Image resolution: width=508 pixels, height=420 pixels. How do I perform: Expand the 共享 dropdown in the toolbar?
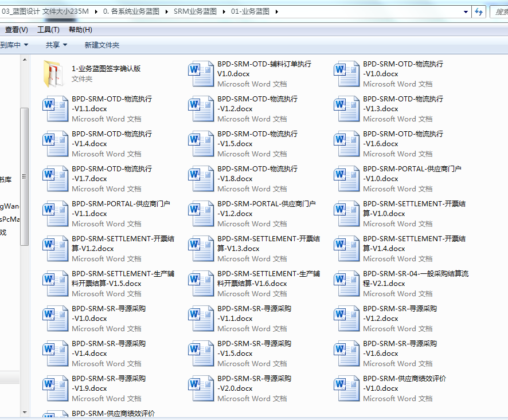coord(56,45)
